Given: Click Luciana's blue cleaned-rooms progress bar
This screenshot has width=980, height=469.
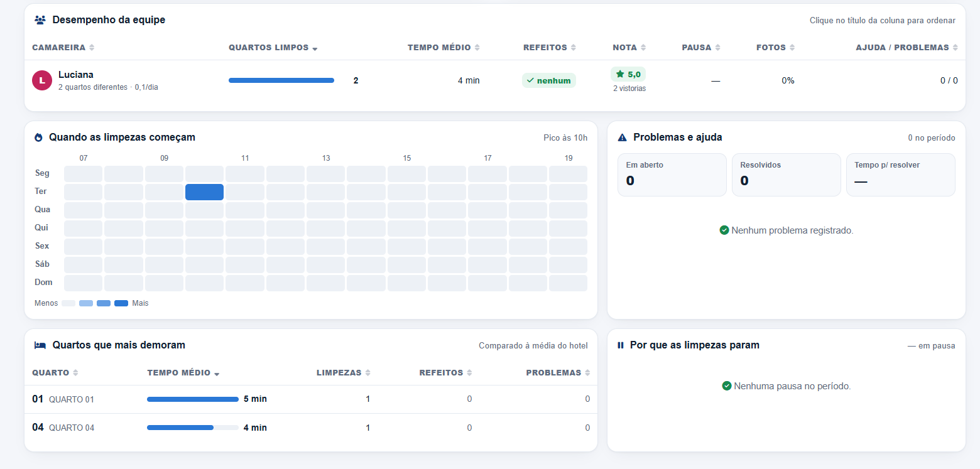Looking at the screenshot, I should 281,80.
